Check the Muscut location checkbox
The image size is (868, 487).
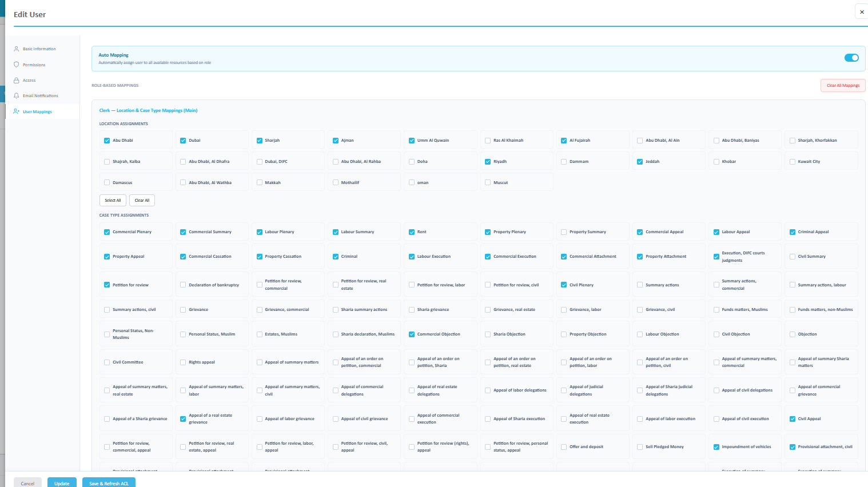488,183
